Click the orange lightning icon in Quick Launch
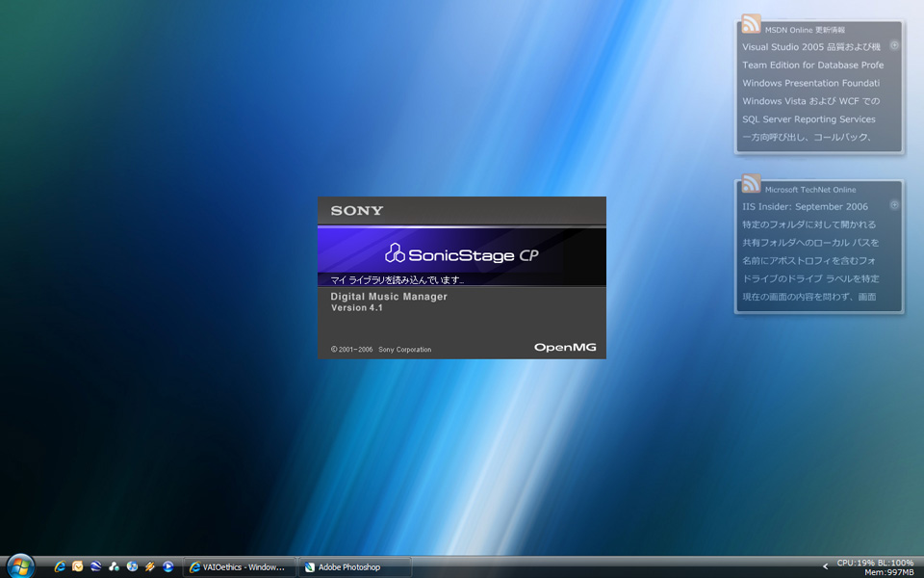The height and width of the screenshot is (578, 924). click(x=150, y=566)
